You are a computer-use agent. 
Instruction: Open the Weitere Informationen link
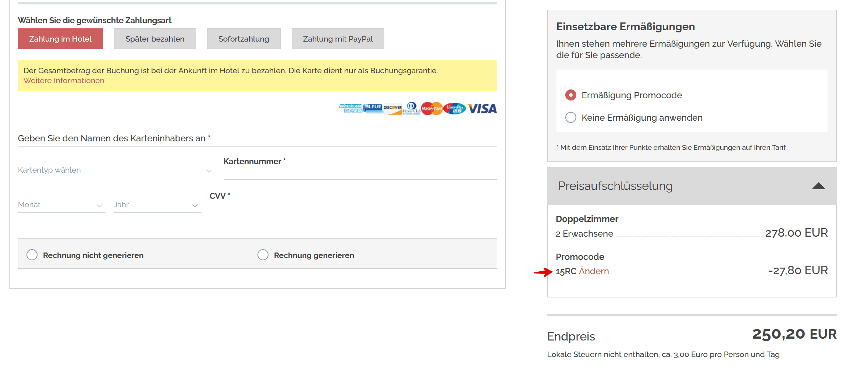tap(64, 81)
